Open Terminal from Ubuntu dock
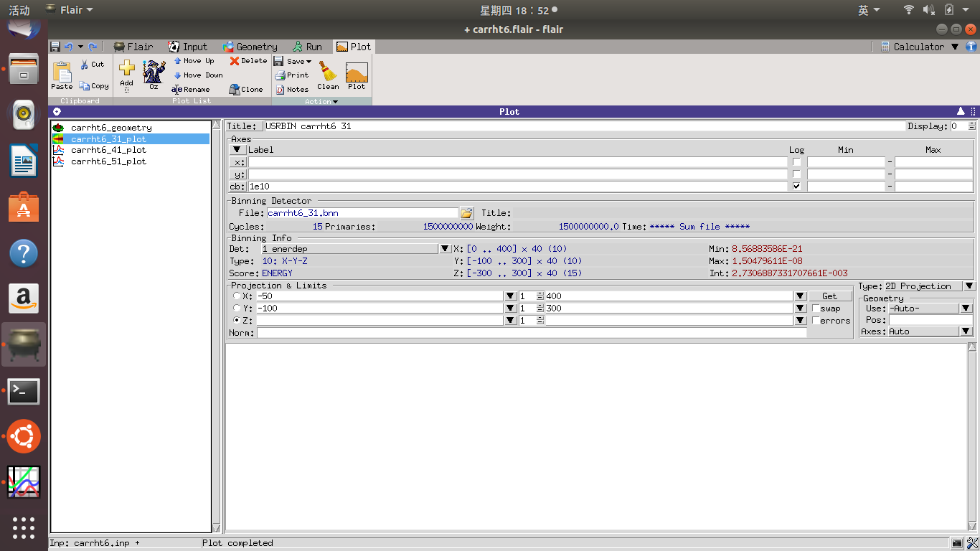 point(24,391)
